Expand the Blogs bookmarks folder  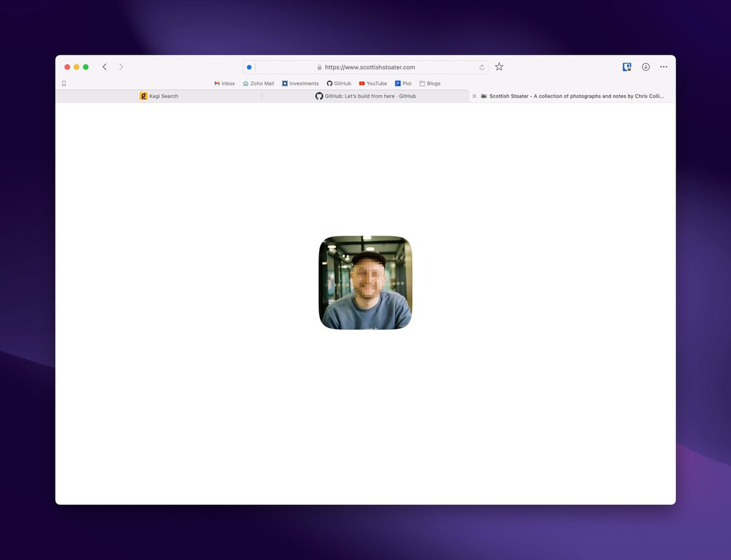click(429, 83)
